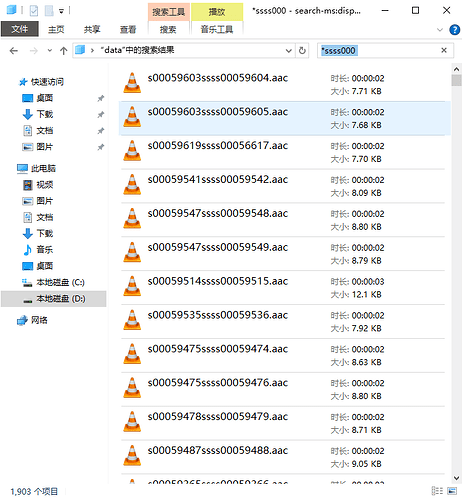Select file name s00059514ssss00059515.aac
The image size is (462, 500).
tap(218, 281)
